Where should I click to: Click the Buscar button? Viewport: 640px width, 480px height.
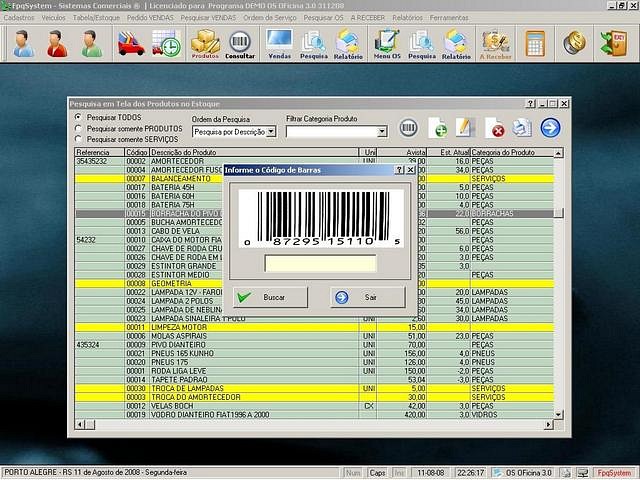pos(270,297)
